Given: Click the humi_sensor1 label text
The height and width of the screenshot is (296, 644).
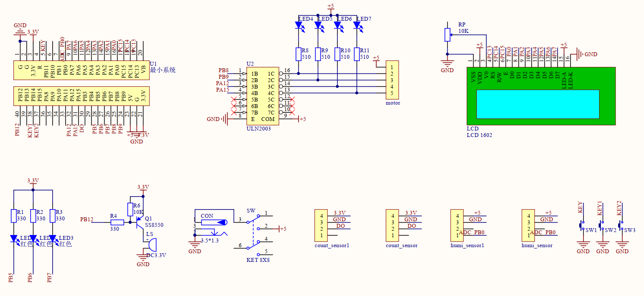Looking at the screenshot, I should click(467, 245).
